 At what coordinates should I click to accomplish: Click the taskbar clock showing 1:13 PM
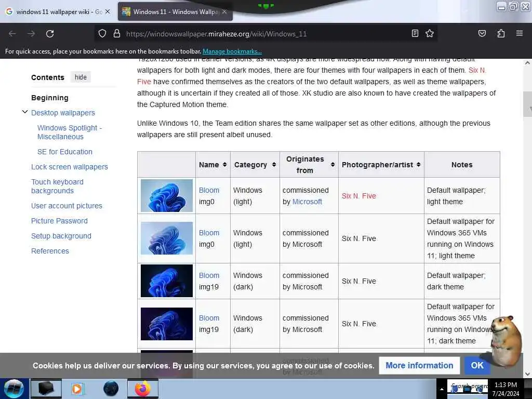pyautogui.click(x=506, y=389)
